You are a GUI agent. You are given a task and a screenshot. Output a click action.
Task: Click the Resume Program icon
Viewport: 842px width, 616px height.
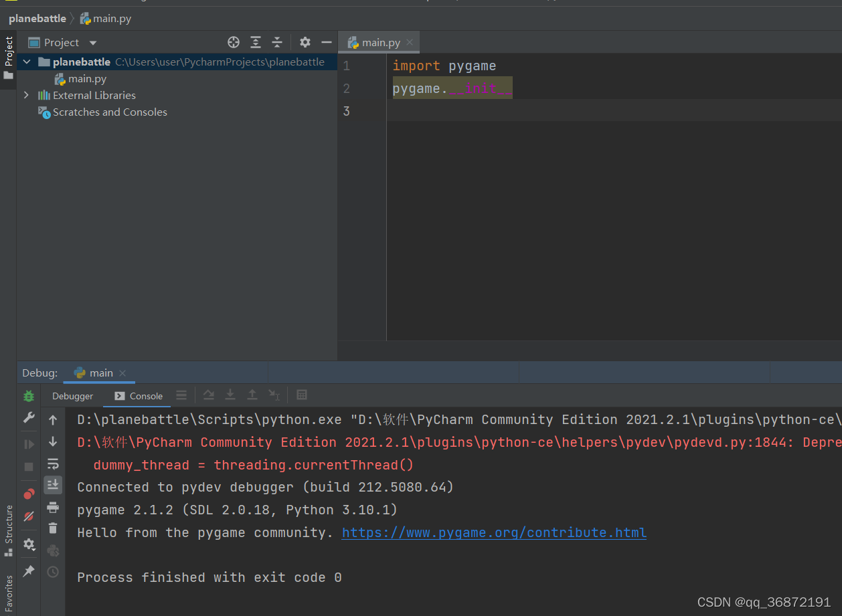click(x=29, y=444)
